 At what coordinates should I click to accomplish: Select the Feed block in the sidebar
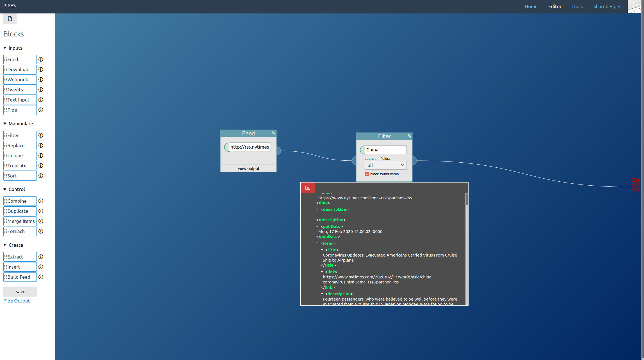(20, 59)
